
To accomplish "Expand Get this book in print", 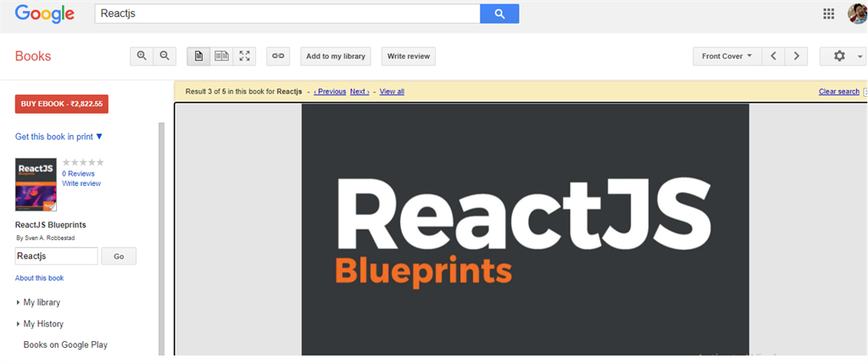I will tap(58, 137).
